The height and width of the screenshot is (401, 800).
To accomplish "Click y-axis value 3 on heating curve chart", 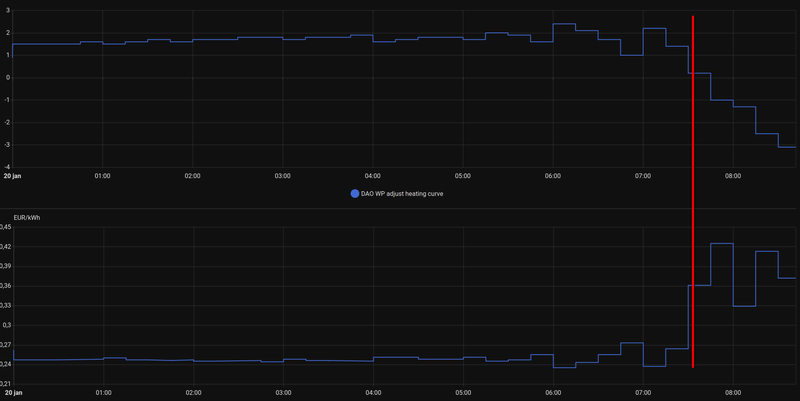I will (x=8, y=10).
